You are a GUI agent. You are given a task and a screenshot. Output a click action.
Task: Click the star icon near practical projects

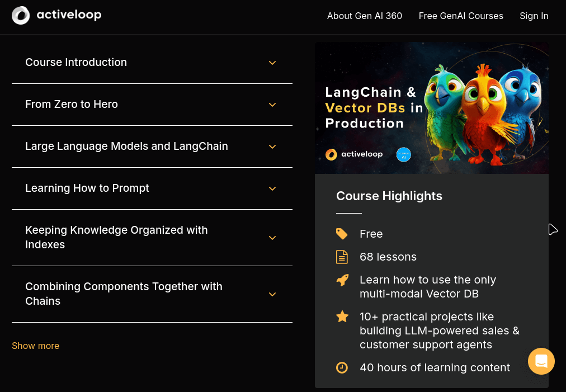(342, 317)
